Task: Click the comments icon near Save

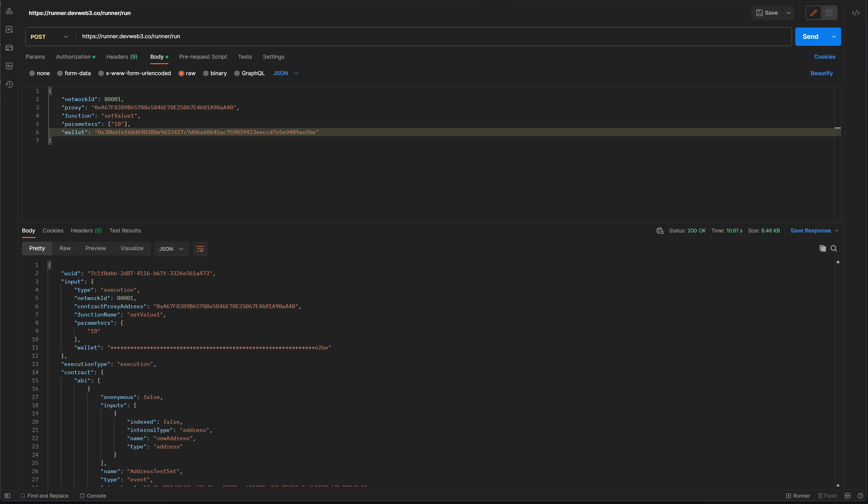Action: point(829,13)
